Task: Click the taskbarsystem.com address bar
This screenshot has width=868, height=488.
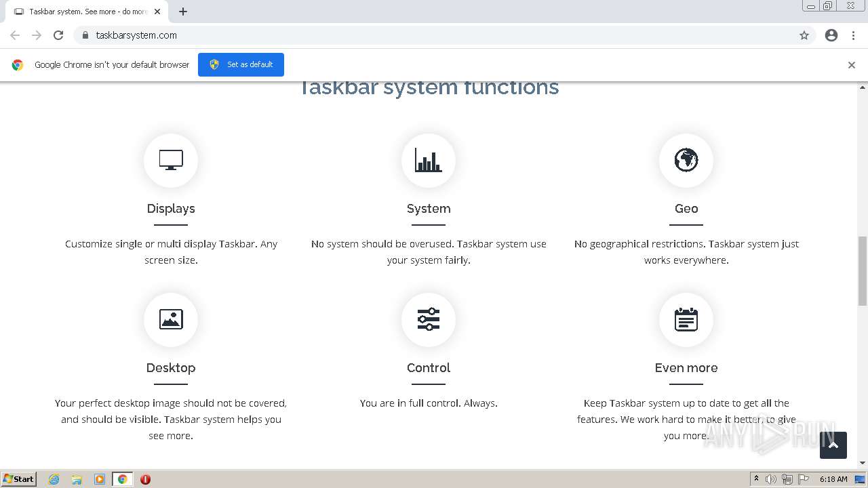Action: pyautogui.click(x=434, y=35)
